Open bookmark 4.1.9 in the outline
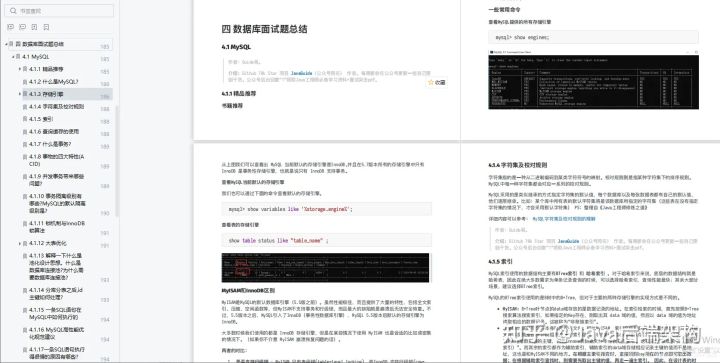Screen dimensions: 720x363 (56, 179)
